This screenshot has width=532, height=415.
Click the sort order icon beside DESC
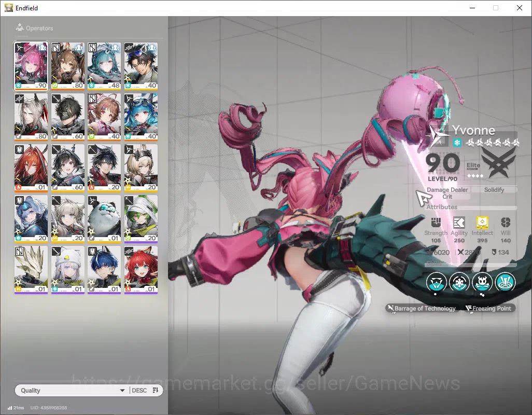click(156, 390)
